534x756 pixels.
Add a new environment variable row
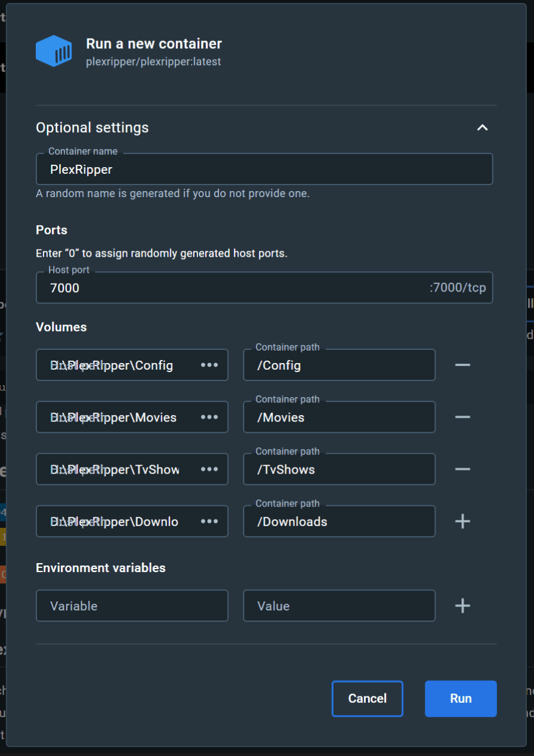462,606
